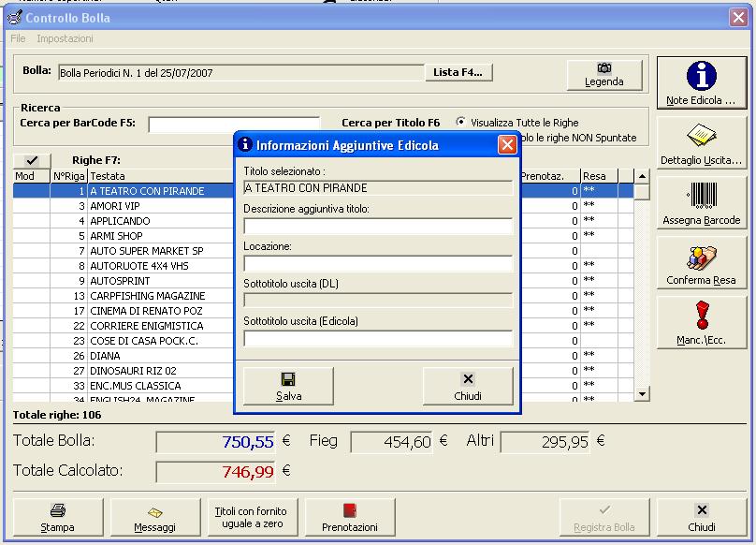Image resolution: width=756 pixels, height=545 pixels.
Task: Click bottom-right Chiudi button of Controllo Bolla
Action: [x=702, y=518]
